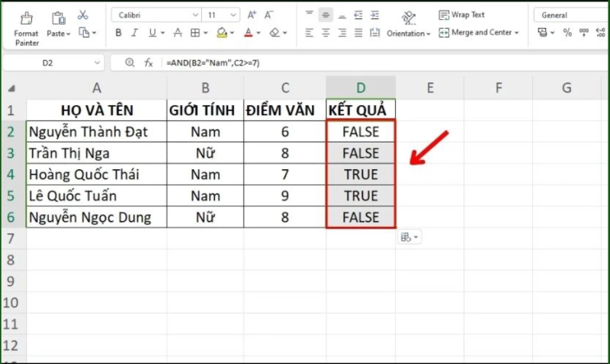Open the General number format dropdown
The height and width of the screenshot is (364, 610).
(571, 15)
